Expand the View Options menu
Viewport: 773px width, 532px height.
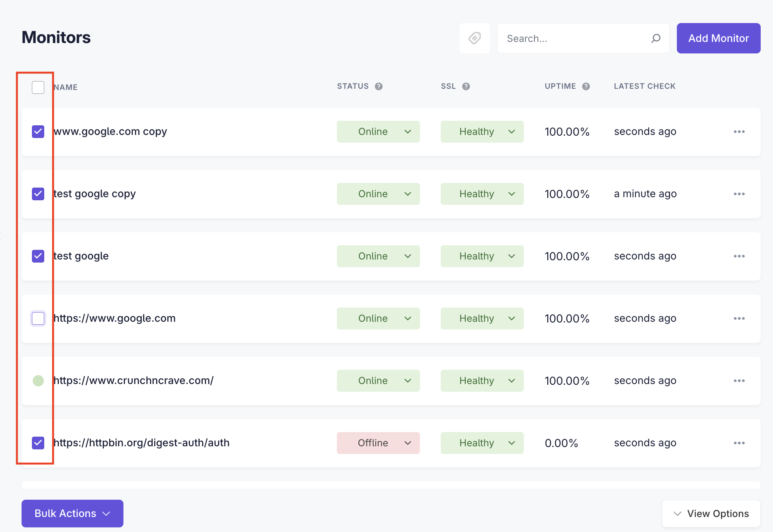point(711,514)
